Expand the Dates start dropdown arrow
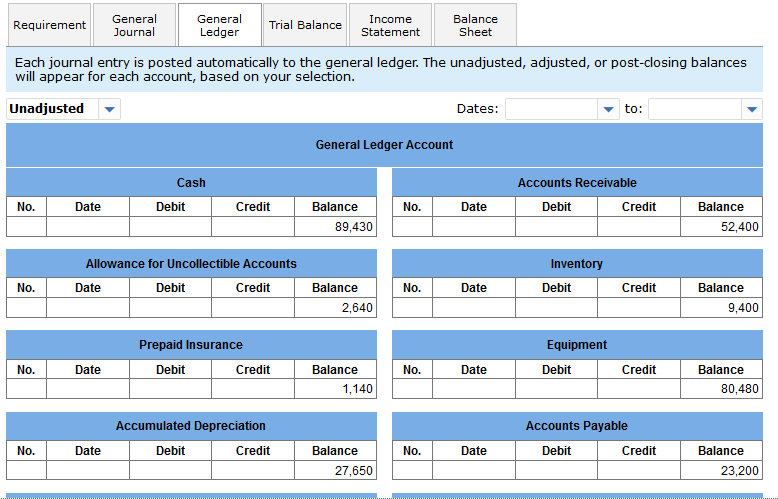This screenshot has height=499, width=778. [x=608, y=109]
